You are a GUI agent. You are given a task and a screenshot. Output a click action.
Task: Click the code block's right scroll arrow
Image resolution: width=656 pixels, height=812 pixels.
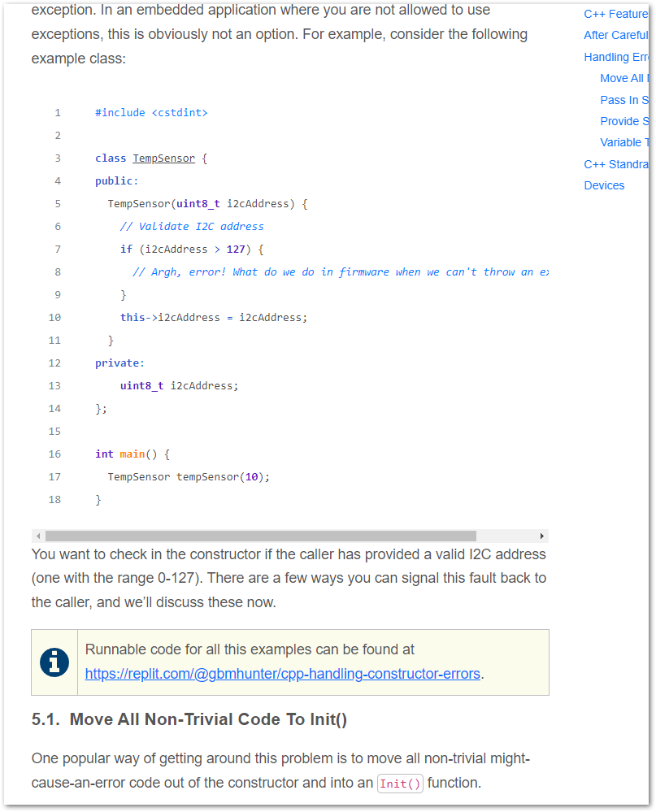pos(542,536)
